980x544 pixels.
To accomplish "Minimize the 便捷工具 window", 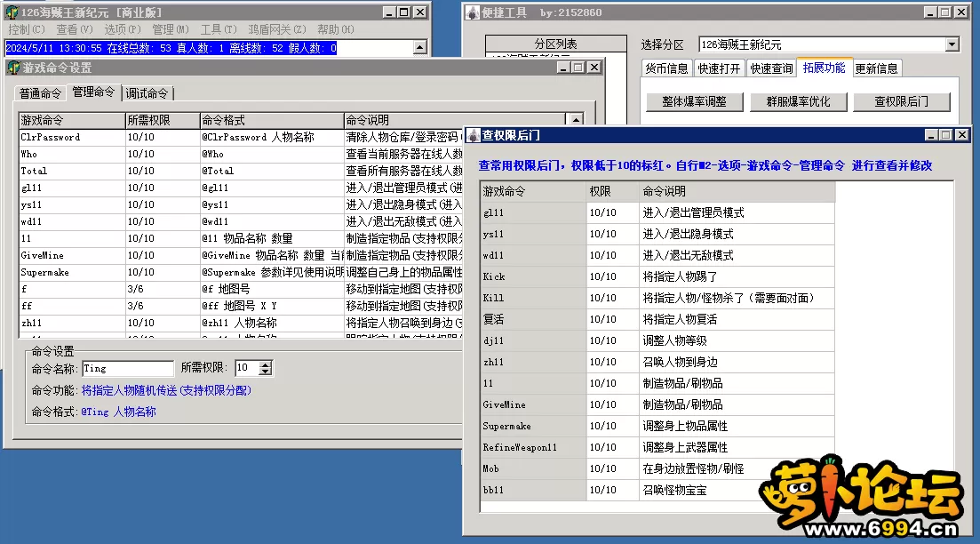I will click(929, 12).
